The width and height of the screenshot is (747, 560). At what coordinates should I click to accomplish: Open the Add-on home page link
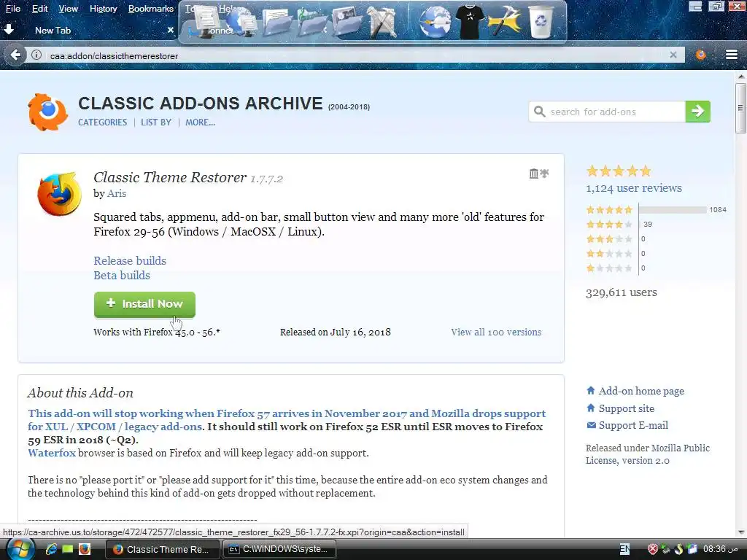641,391
